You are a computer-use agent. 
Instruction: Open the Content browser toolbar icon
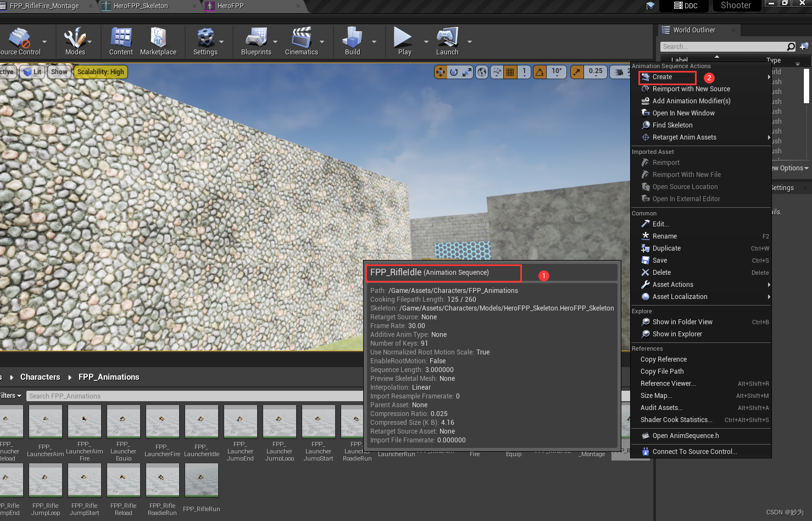(x=121, y=41)
